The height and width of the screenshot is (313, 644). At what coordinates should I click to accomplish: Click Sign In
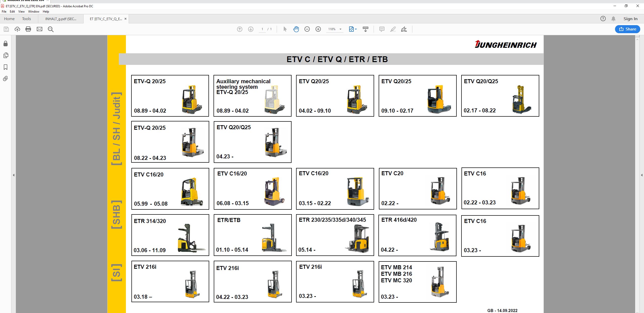(630, 19)
